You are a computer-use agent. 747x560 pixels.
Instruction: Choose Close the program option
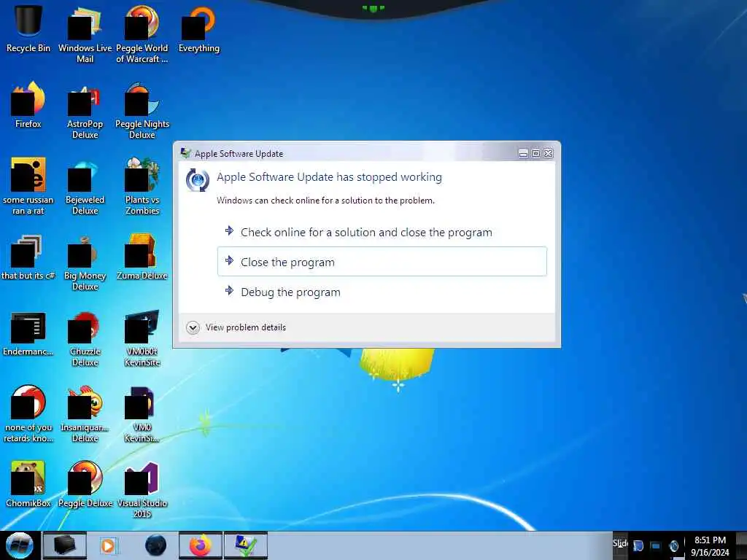(382, 262)
